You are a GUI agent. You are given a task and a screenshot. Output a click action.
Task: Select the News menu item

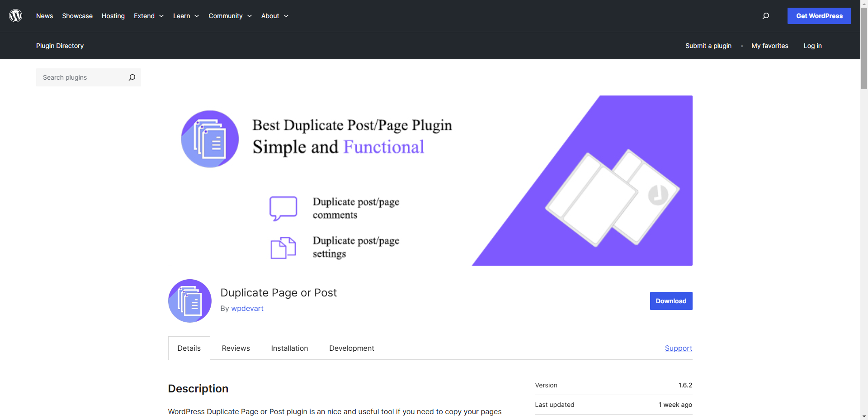[44, 16]
